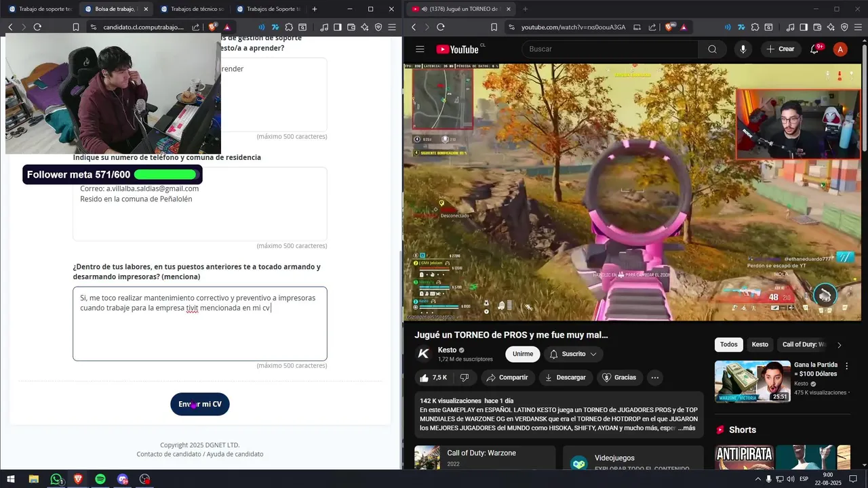
Task: Click YouTube search magnifier button
Action: click(x=712, y=49)
